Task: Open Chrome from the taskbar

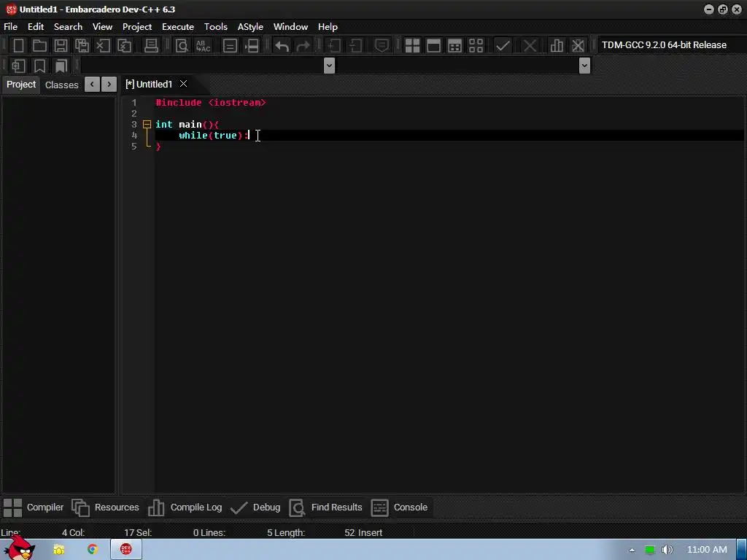Action: click(x=93, y=550)
